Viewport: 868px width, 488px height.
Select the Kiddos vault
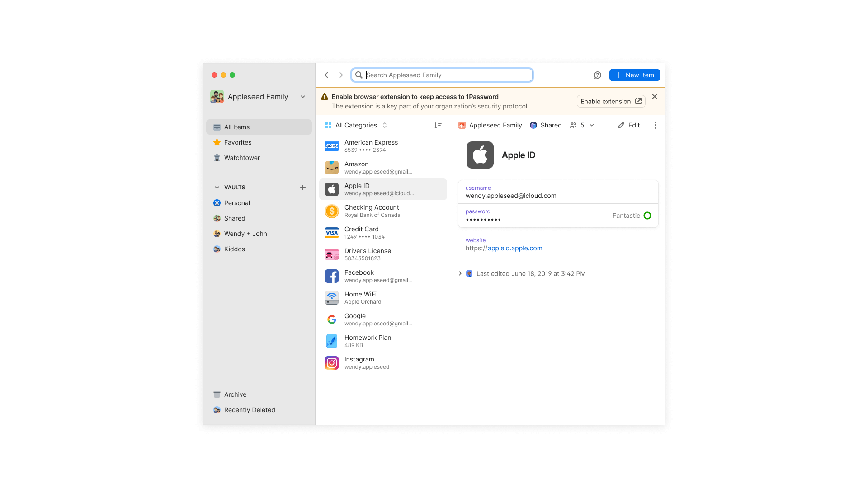click(x=259, y=249)
